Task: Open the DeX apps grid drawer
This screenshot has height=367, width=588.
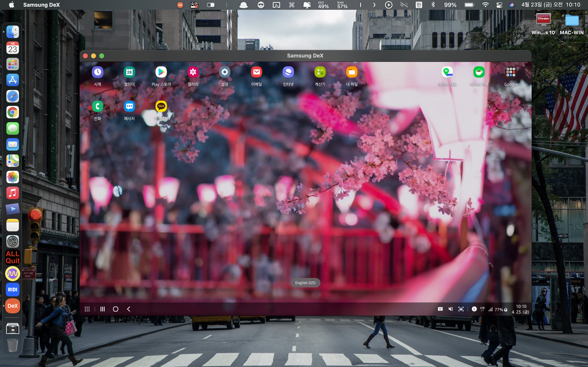Action: 87,309
